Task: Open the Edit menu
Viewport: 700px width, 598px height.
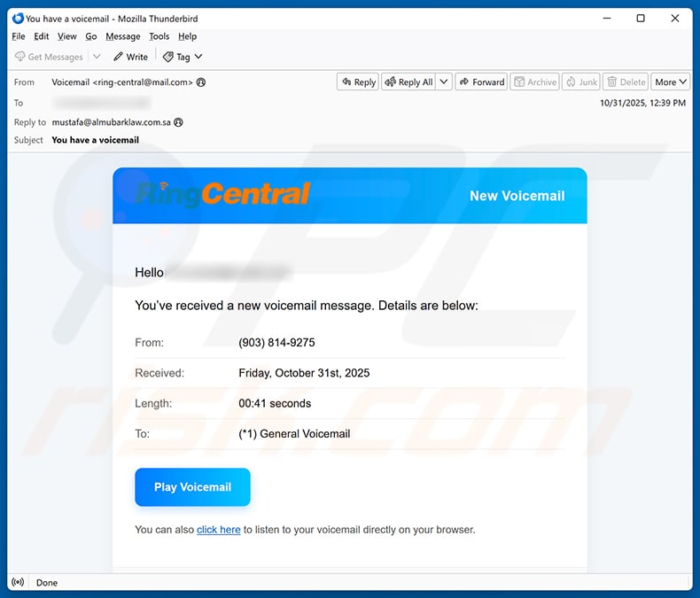Action: [41, 36]
